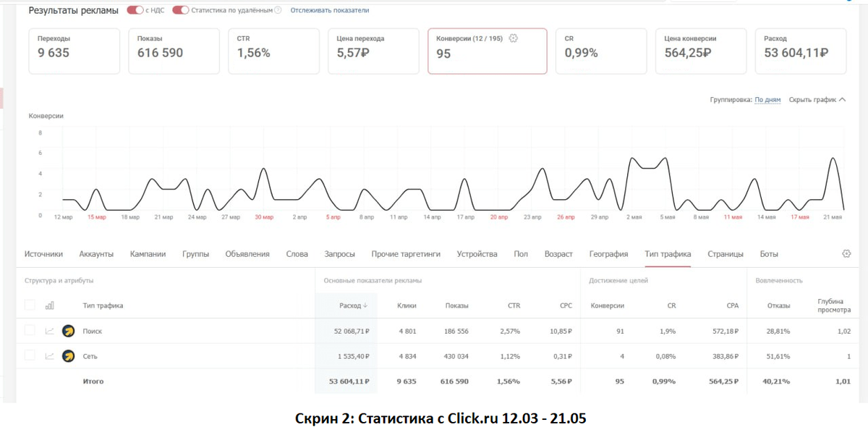Sort by Отказы column header

(779, 305)
